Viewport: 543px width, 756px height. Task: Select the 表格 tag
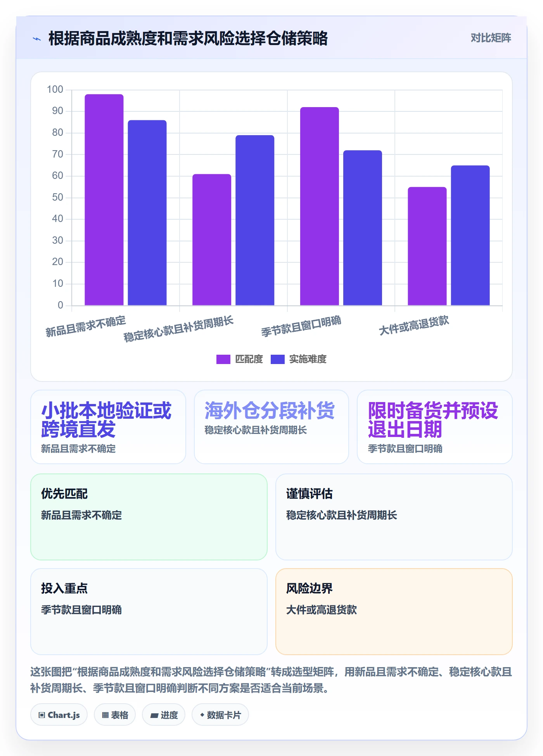115,715
